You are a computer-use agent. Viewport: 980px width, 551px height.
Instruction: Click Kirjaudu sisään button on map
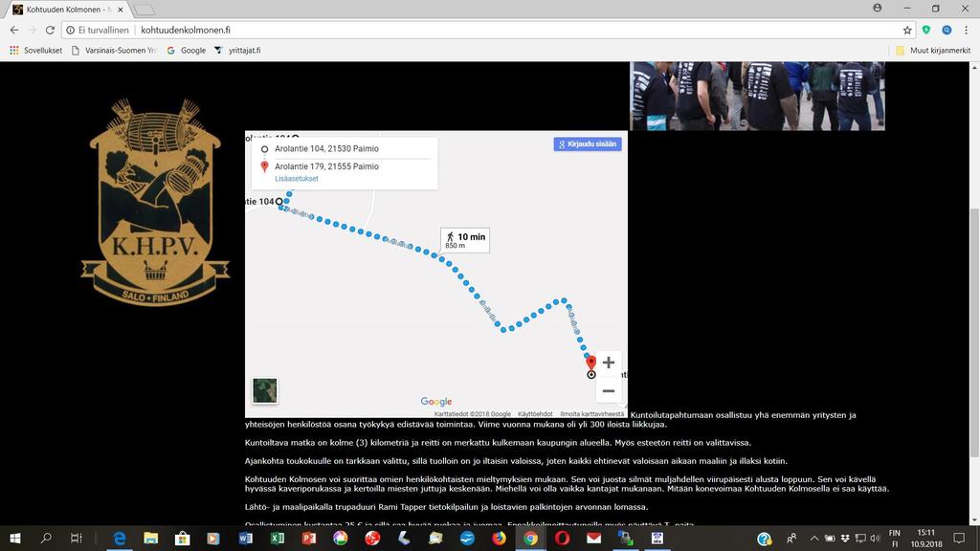(588, 144)
